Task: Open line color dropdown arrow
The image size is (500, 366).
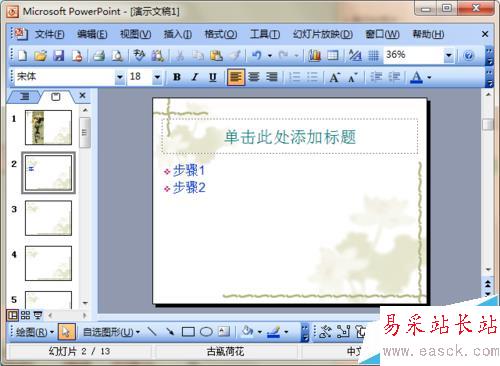Action: 286,332
